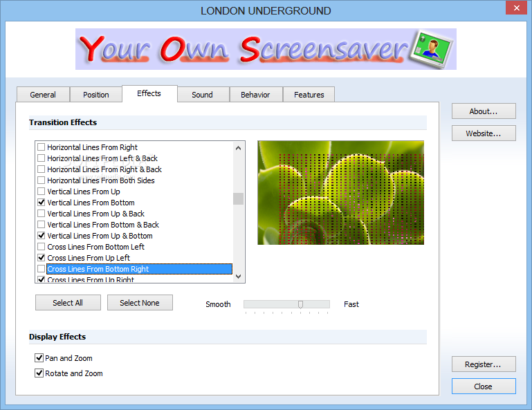Open the Behavior tab
The image size is (532, 410).
(x=255, y=95)
